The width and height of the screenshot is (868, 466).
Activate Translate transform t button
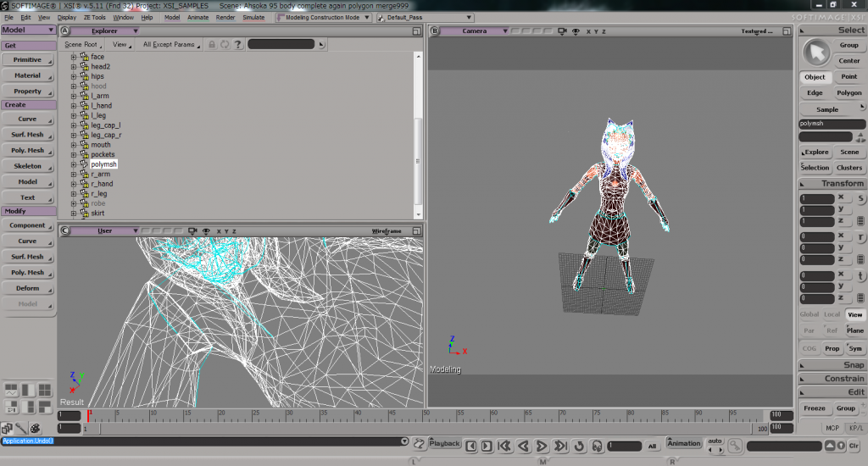(860, 275)
